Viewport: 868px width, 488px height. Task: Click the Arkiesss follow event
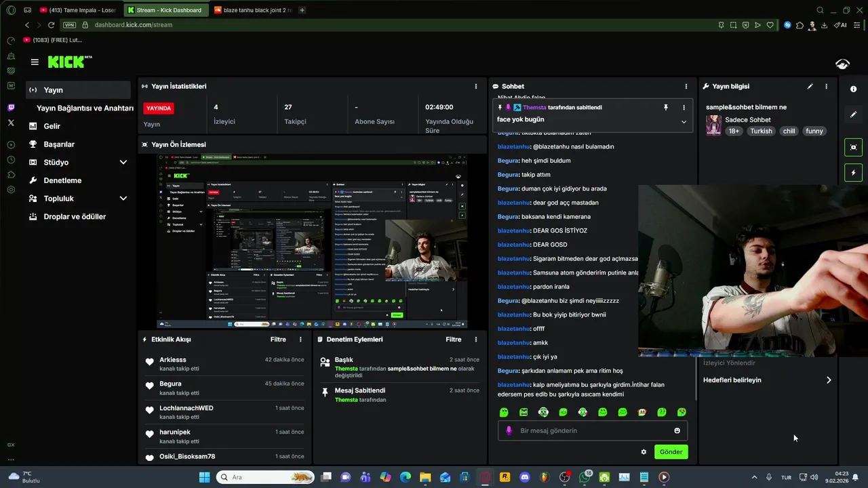click(224, 364)
